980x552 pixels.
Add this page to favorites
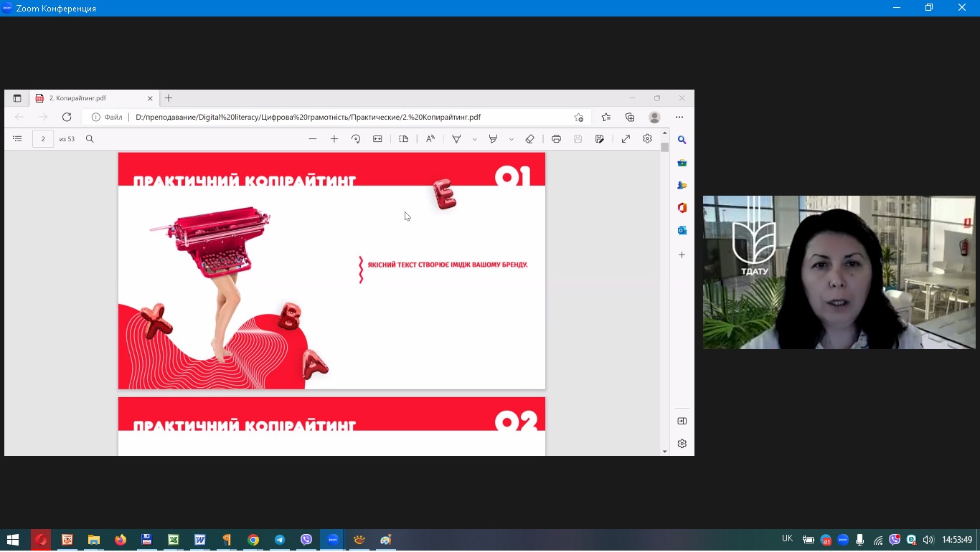[579, 117]
